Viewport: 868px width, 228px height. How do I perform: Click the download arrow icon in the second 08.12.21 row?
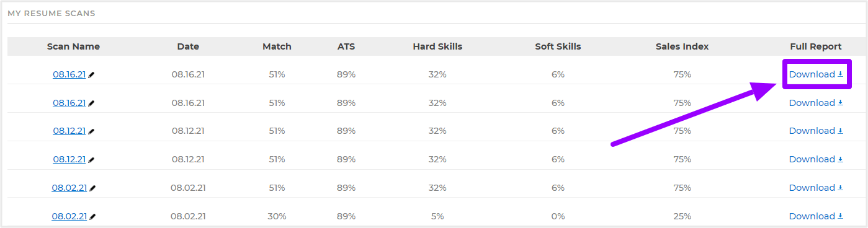pos(841,159)
